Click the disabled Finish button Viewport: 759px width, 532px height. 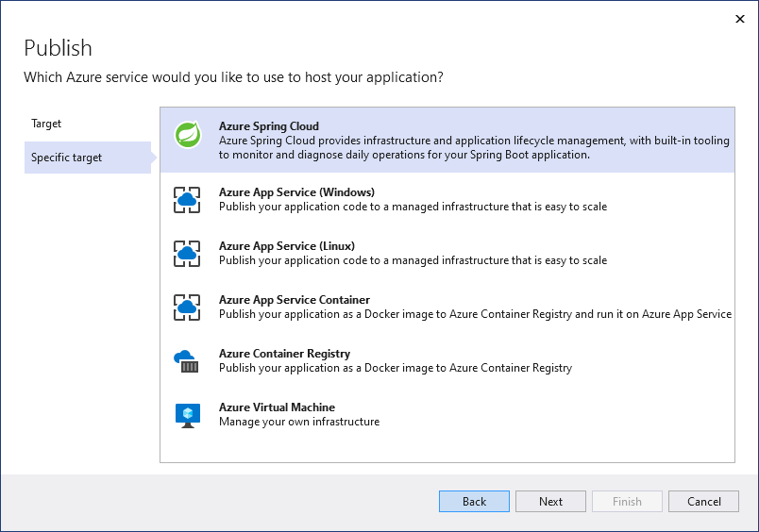click(627, 502)
